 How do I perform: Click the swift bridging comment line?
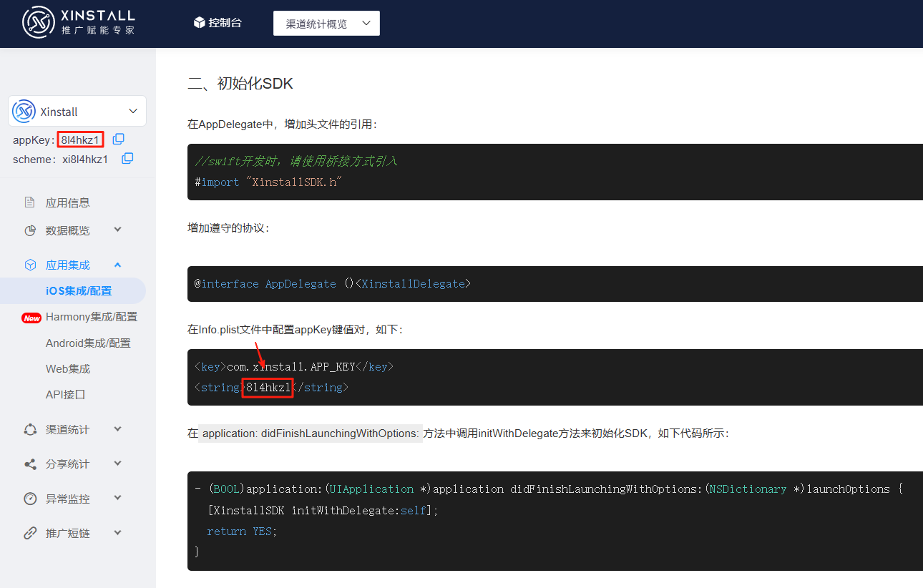point(296,161)
